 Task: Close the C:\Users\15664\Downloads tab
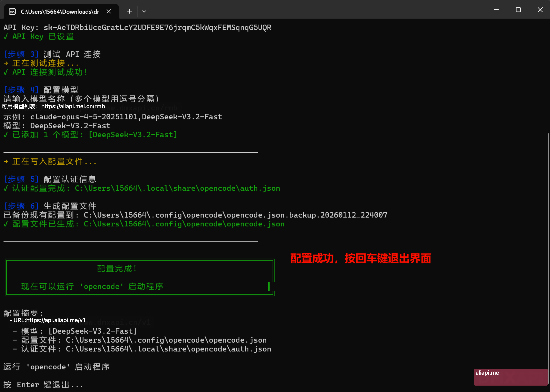tap(109, 11)
